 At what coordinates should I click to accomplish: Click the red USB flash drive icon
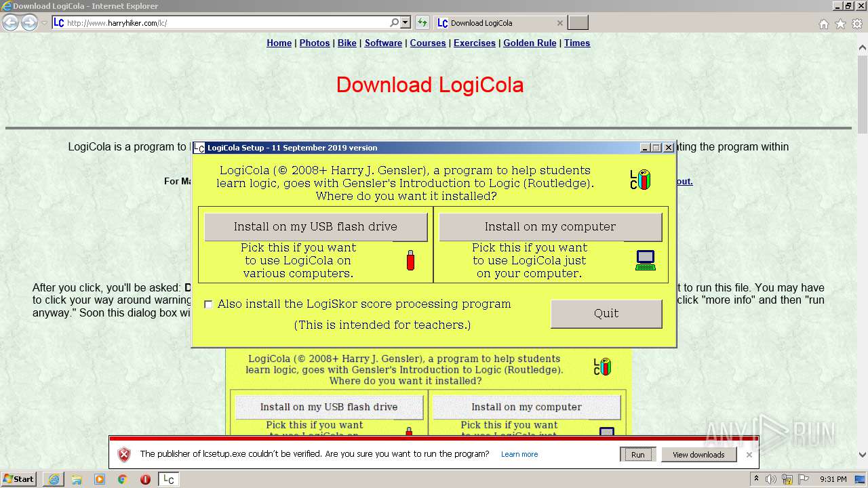click(x=410, y=260)
